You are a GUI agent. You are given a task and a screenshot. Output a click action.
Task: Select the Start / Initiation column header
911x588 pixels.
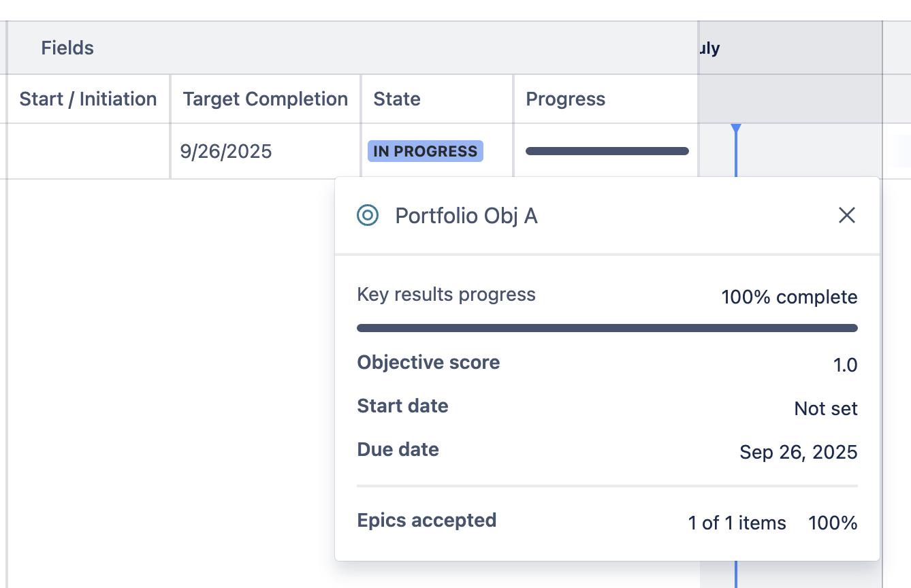pyautogui.click(x=88, y=99)
